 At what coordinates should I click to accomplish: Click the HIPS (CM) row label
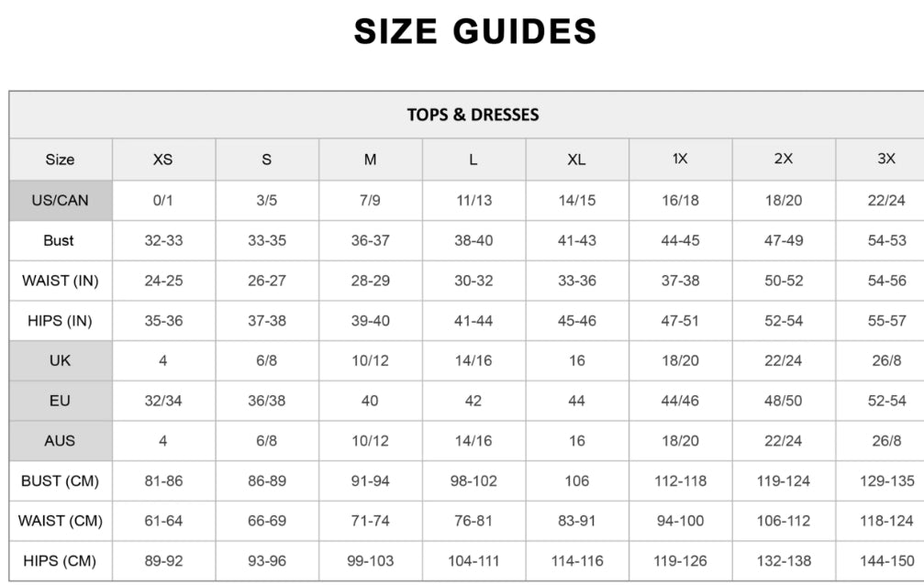tap(60, 561)
